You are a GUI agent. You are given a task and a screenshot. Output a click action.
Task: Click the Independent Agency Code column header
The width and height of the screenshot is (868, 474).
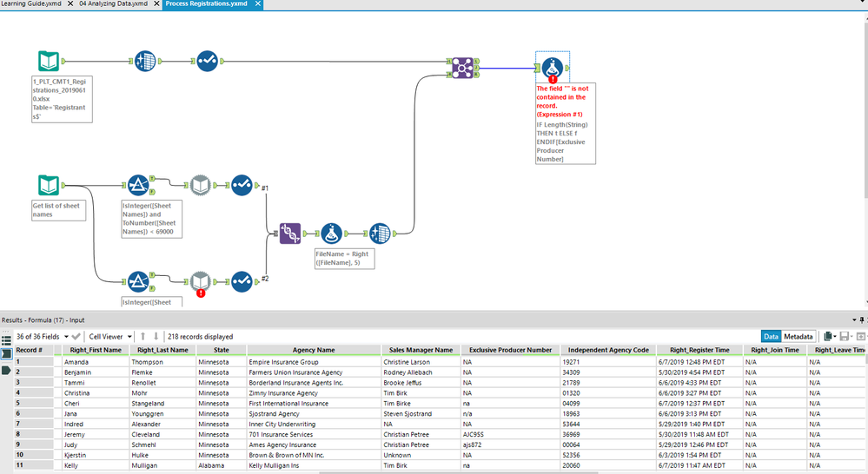click(608, 350)
